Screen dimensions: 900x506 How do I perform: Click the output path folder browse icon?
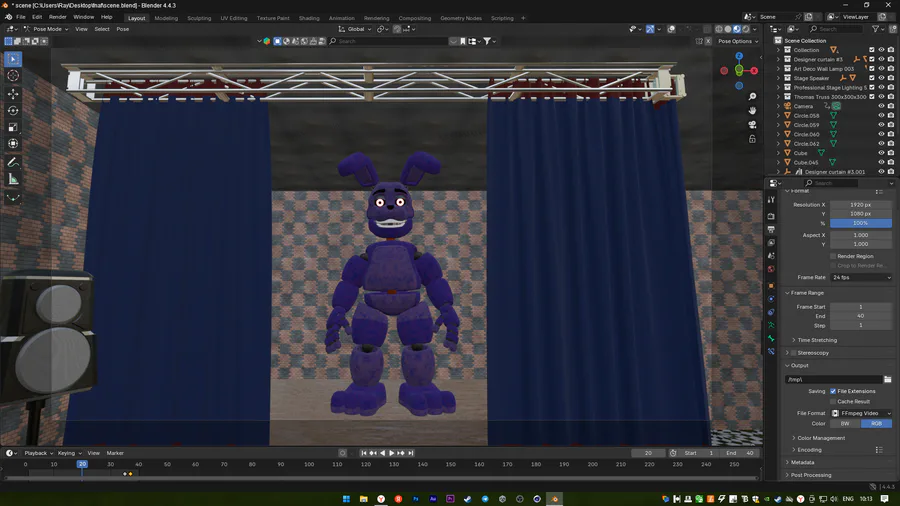click(x=887, y=379)
